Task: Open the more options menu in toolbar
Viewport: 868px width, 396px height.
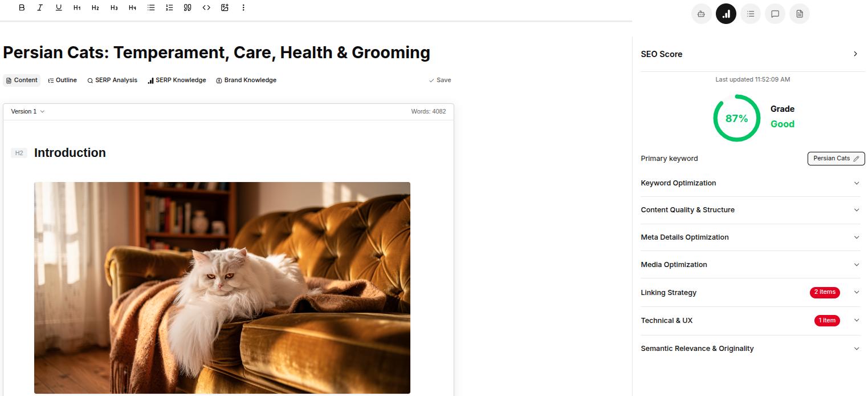Action: 243,8
